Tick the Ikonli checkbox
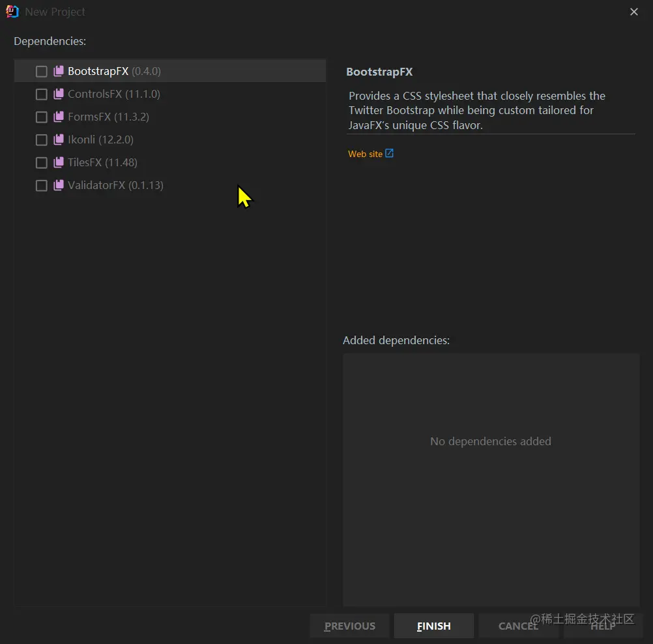Screen dimensions: 653x644 click(x=41, y=140)
